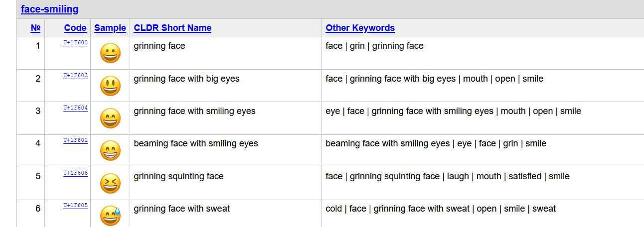Click the Code column header
Image resolution: width=644 pixels, height=227 pixels.
tap(75, 28)
